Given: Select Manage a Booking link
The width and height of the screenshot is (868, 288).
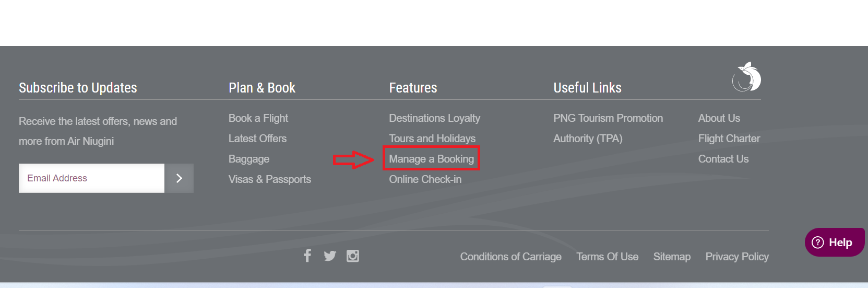Looking at the screenshot, I should [x=431, y=159].
